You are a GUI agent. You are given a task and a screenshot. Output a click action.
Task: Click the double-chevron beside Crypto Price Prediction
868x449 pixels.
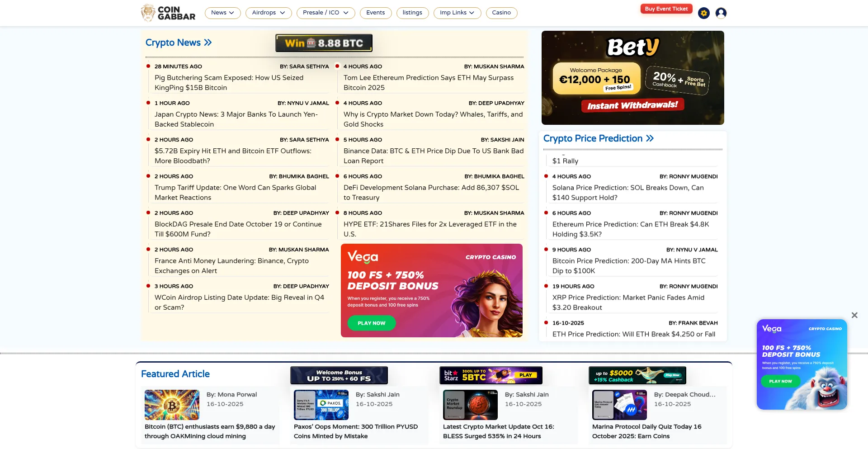coord(650,138)
